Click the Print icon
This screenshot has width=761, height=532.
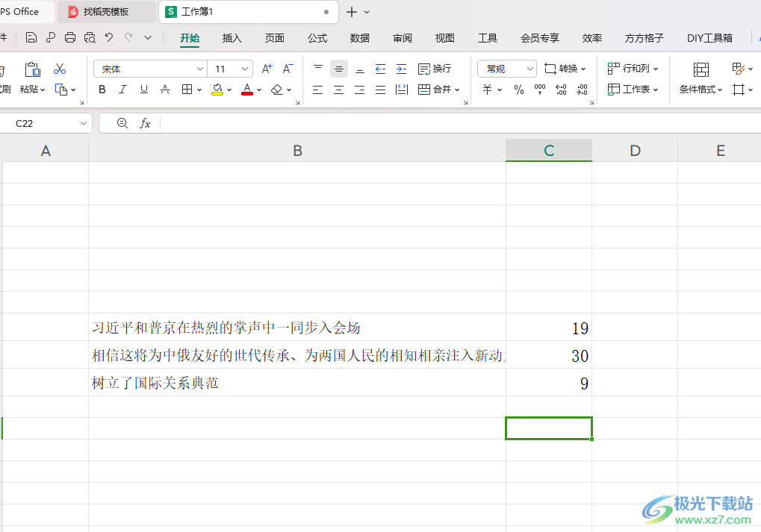70,38
